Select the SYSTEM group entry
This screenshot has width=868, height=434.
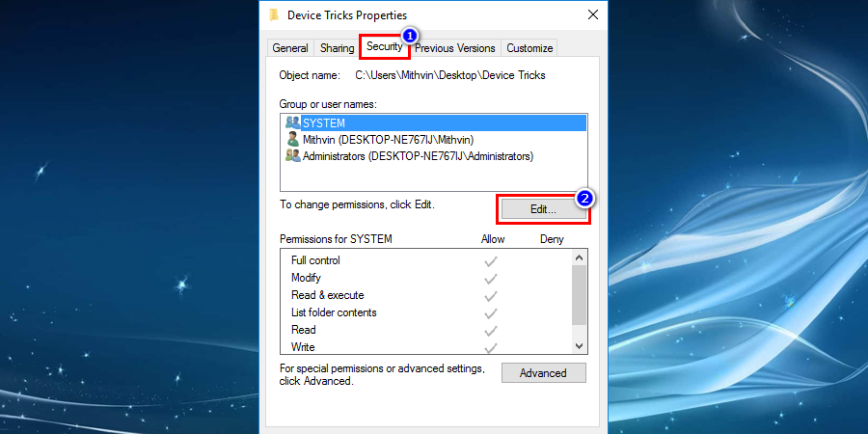pos(435,122)
